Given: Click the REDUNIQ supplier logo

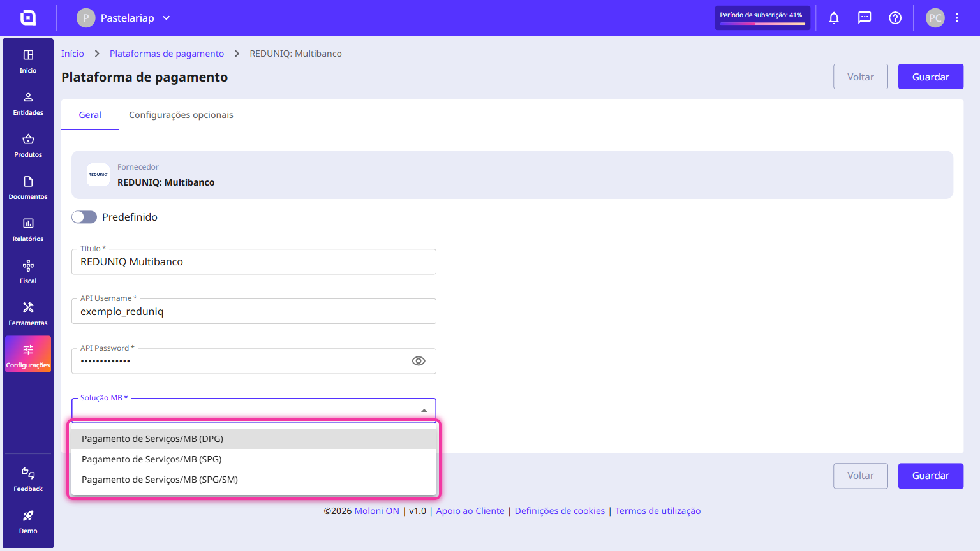Looking at the screenshot, I should point(98,175).
